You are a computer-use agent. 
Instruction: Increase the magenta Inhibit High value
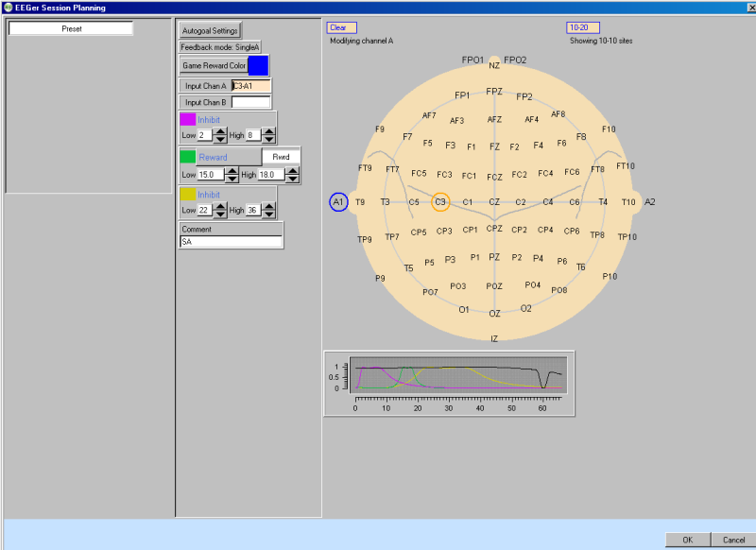(268, 131)
